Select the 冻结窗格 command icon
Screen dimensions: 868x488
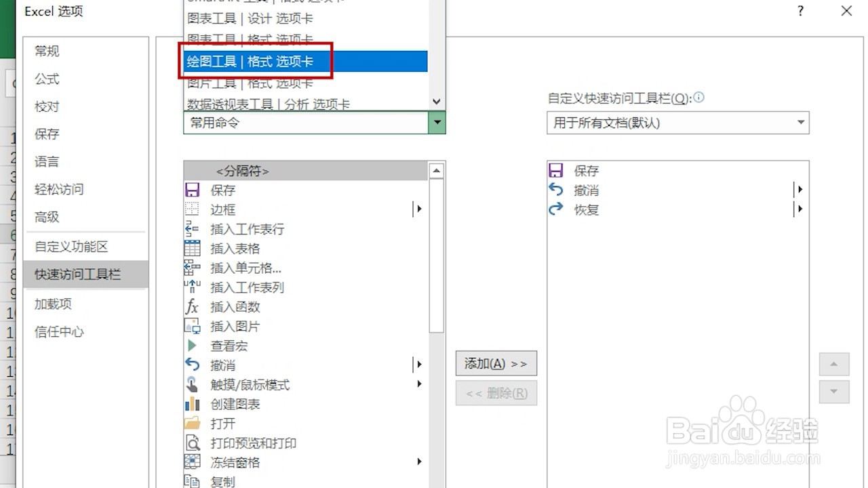(192, 462)
